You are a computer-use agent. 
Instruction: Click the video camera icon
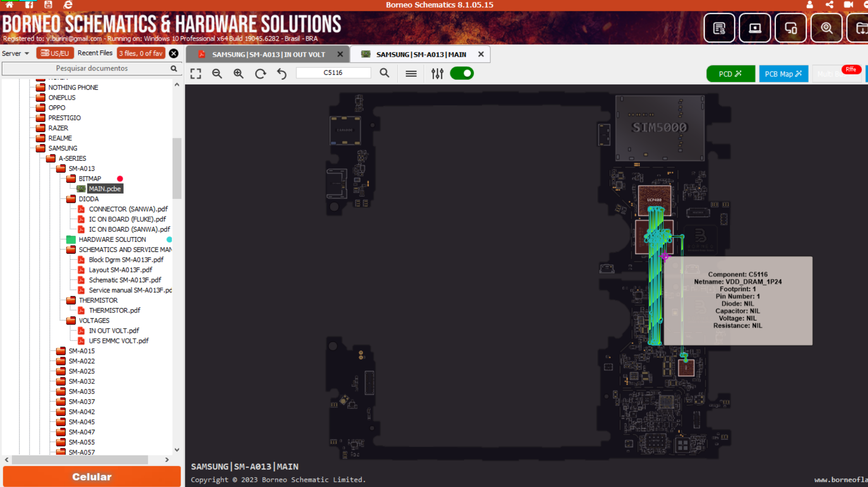(848, 4)
